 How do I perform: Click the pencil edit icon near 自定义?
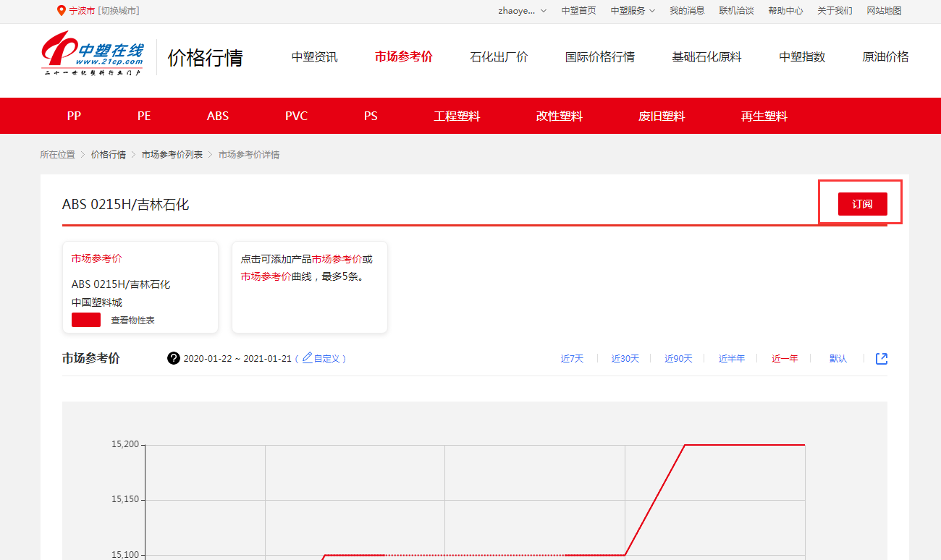point(307,357)
